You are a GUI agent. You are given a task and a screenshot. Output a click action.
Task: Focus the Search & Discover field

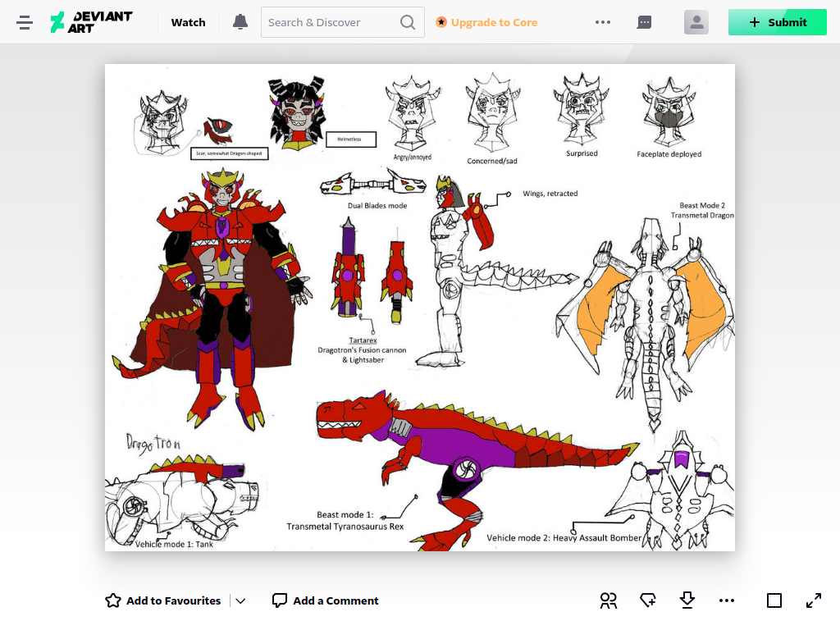point(343,22)
